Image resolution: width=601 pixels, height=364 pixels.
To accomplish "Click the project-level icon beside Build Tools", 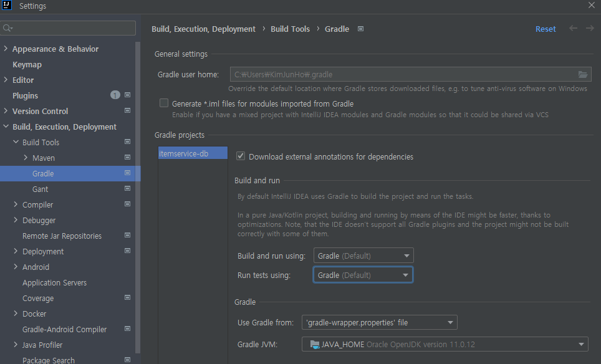I will pos(128,141).
